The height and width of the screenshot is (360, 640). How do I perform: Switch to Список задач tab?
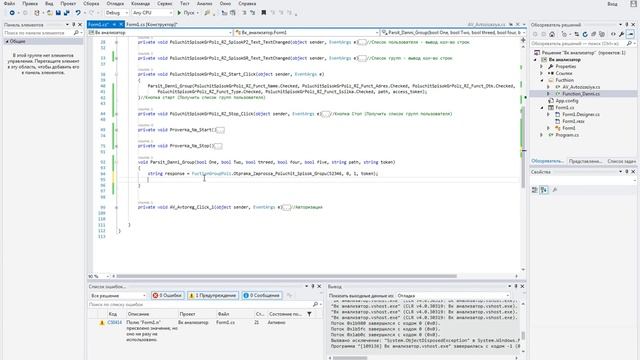(x=621, y=161)
